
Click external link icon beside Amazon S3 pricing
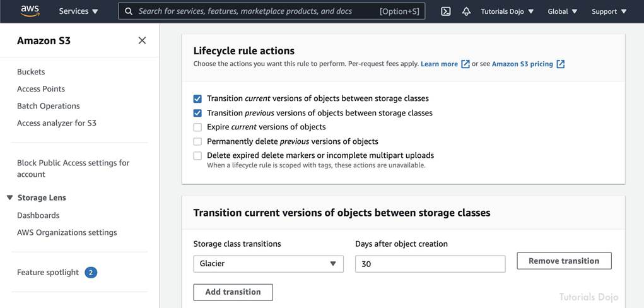point(560,64)
